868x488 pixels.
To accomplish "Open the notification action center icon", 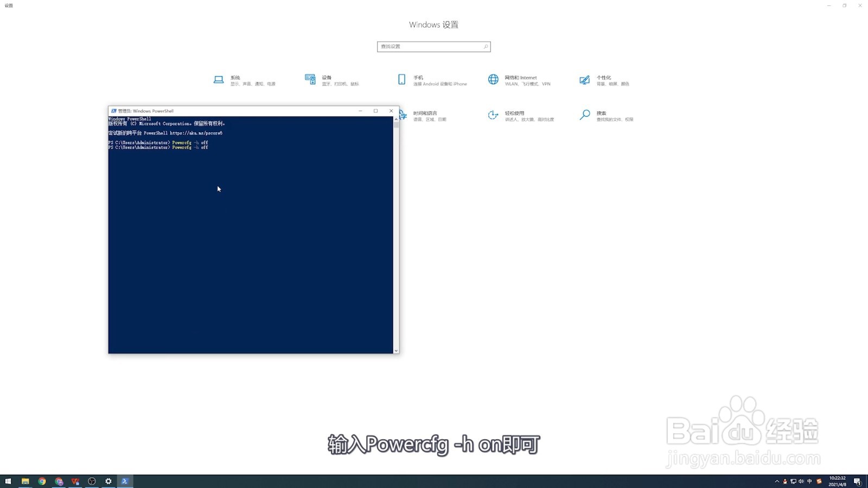I will (x=857, y=481).
